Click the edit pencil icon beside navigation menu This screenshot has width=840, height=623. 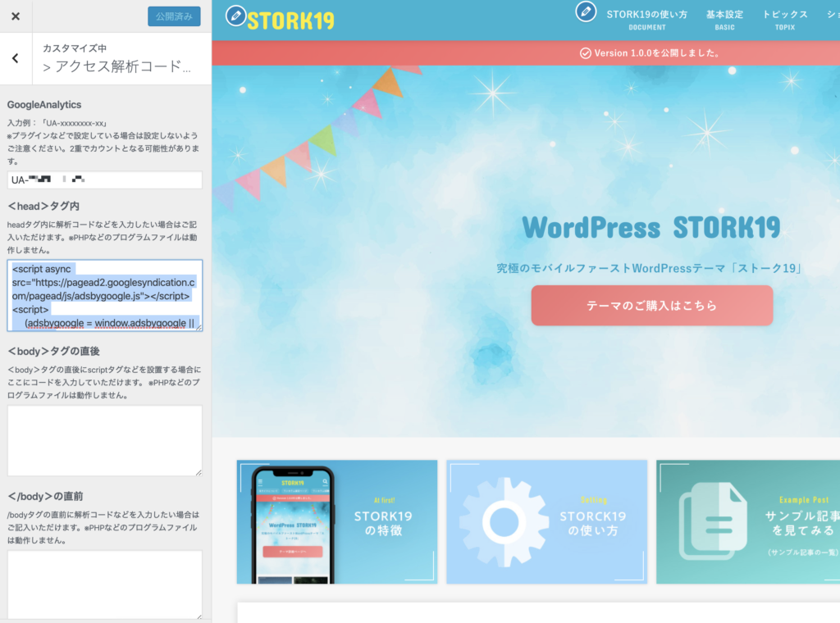[586, 11]
